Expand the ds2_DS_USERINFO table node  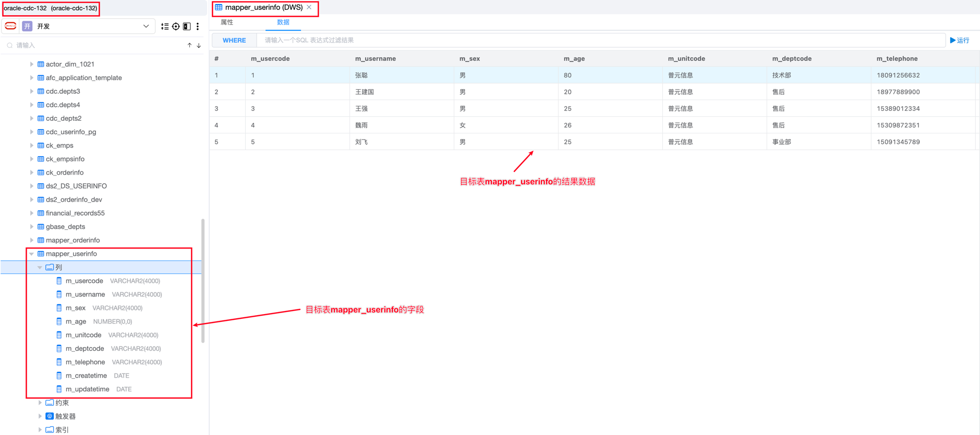point(32,186)
